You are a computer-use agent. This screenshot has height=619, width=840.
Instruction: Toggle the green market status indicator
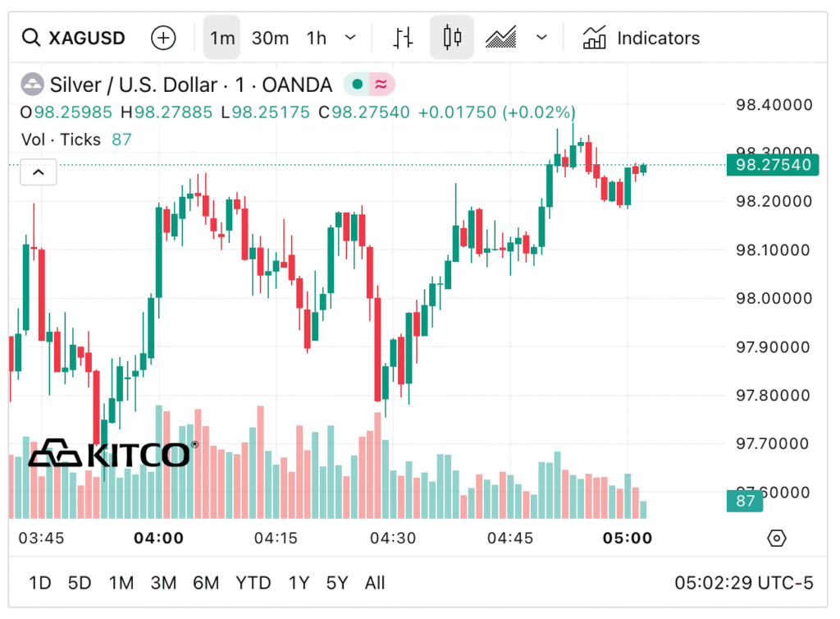coord(357,85)
